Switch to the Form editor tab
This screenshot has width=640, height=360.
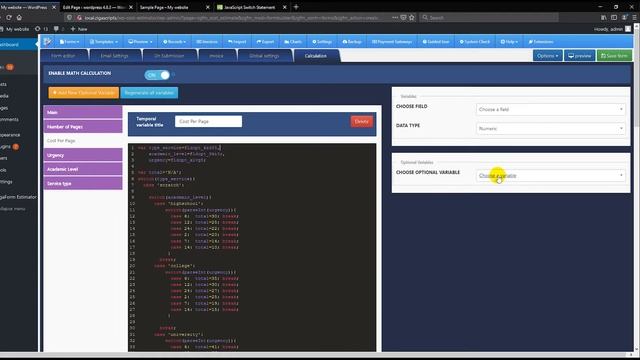[63, 56]
